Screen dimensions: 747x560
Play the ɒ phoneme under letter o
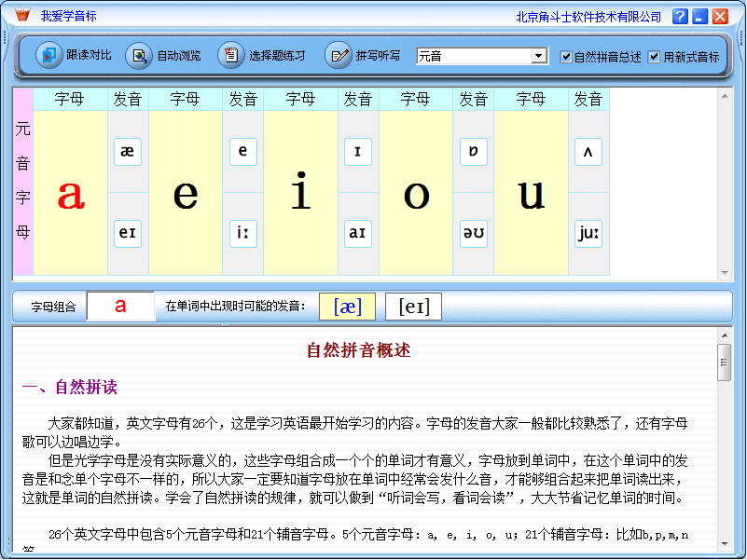pyautogui.click(x=473, y=151)
